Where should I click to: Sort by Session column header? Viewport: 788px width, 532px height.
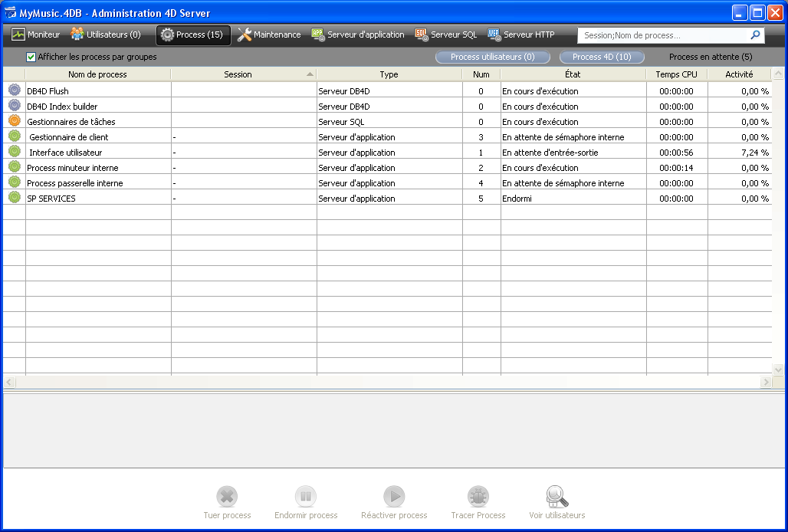(x=244, y=74)
